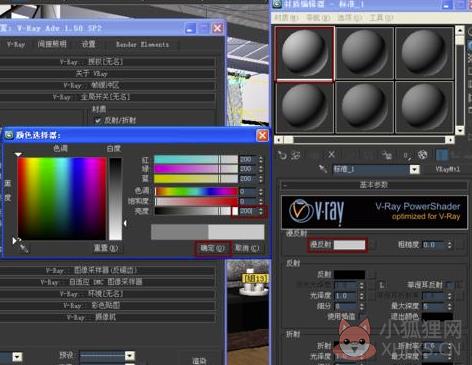Viewport: 472px width, 365px height.
Task: Open the 预设 preset dropdown
Action: (x=130, y=356)
